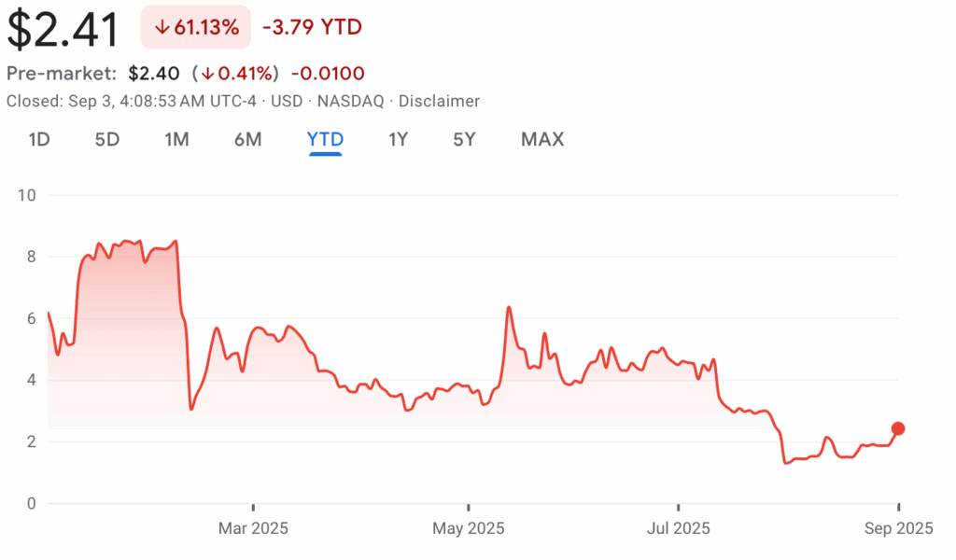Click the red endpoint dot on chart
This screenshot has height=560, width=956.
(898, 428)
